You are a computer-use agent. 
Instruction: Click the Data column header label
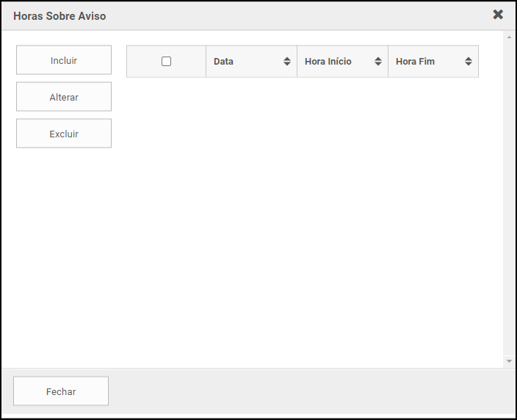pos(223,62)
